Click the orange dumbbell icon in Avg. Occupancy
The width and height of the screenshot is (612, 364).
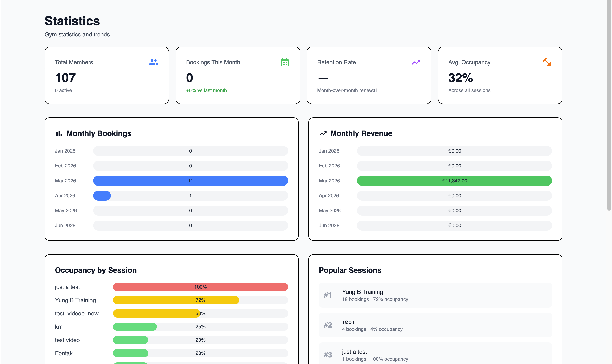coord(547,62)
